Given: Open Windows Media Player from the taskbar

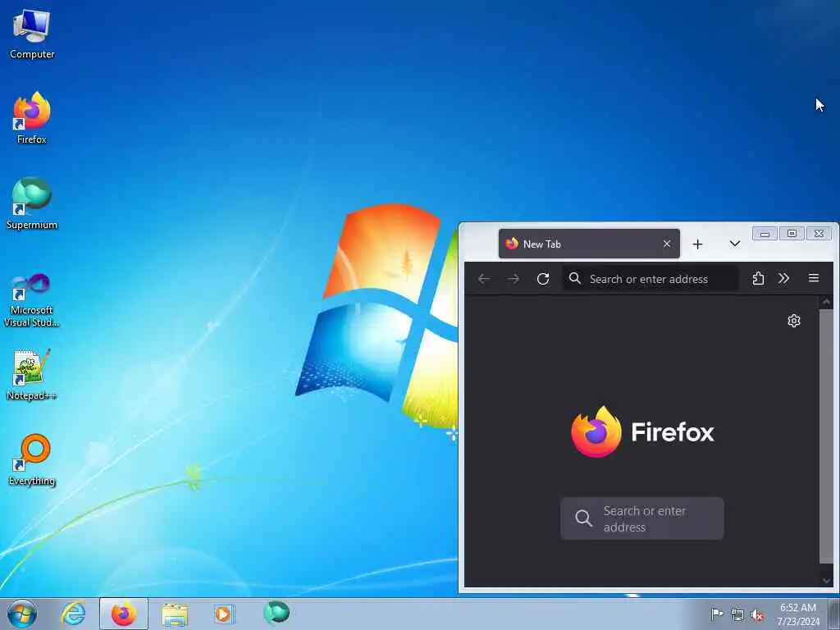Looking at the screenshot, I should tap(224, 614).
